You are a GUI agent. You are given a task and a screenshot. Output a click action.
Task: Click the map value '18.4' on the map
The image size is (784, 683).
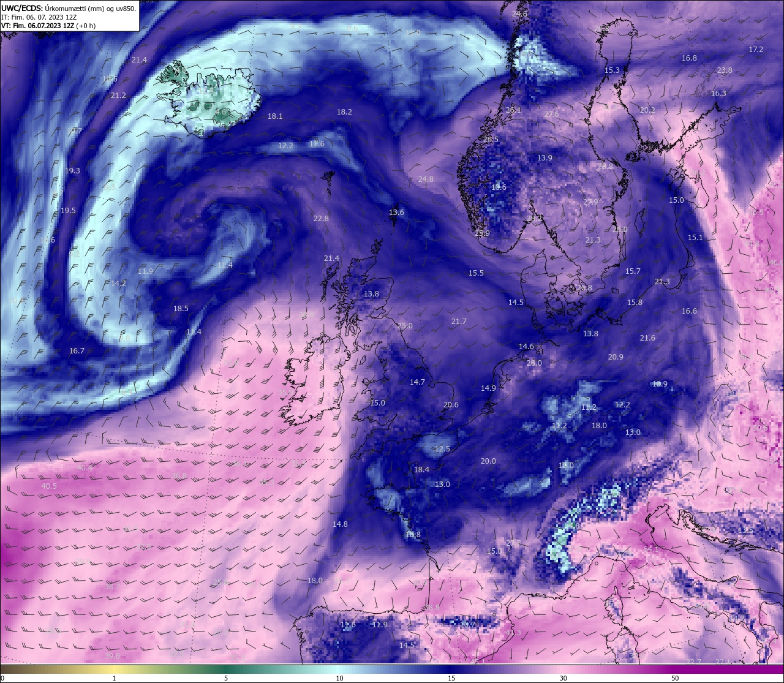coord(421,470)
